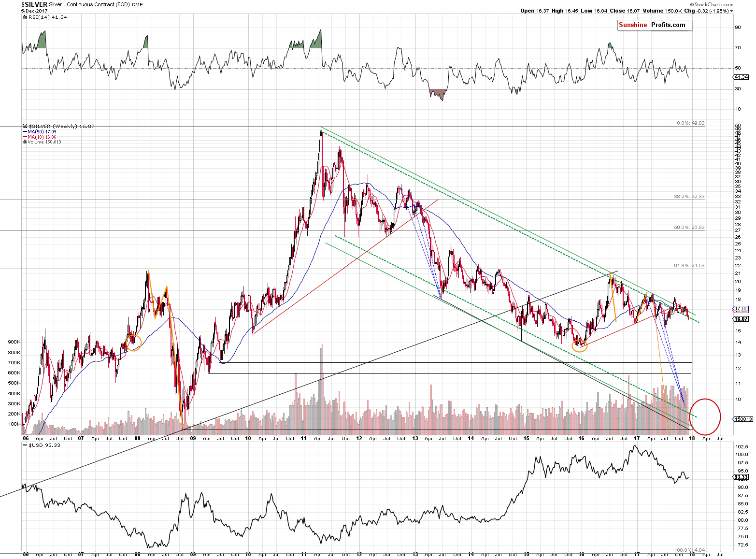Screen dimensions: 756x559
Task: Click the '$USD 93.33' legend text
Action: tap(44, 445)
